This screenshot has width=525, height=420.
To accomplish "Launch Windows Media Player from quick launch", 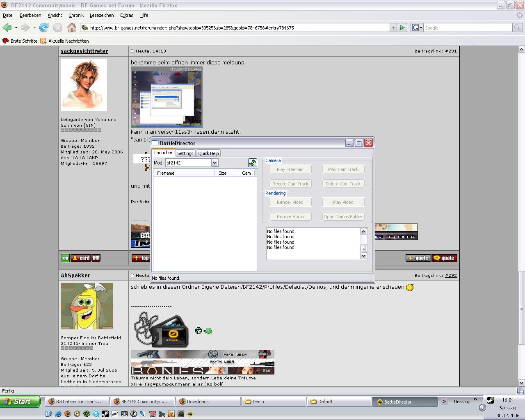I will (77, 414).
